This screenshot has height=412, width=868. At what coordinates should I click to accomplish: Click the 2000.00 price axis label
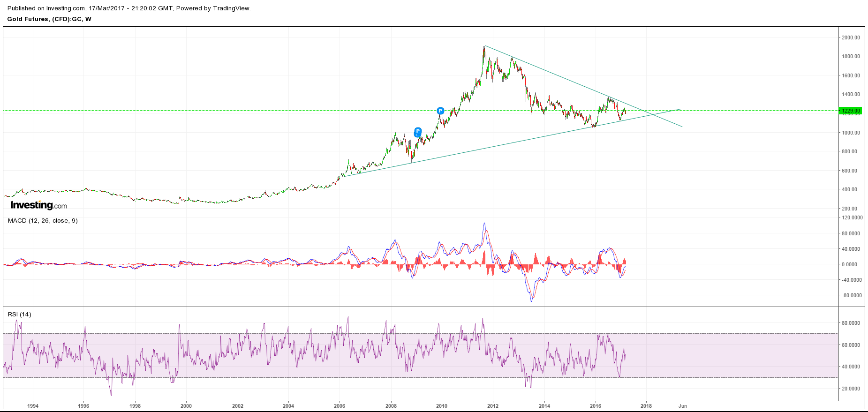(x=851, y=37)
